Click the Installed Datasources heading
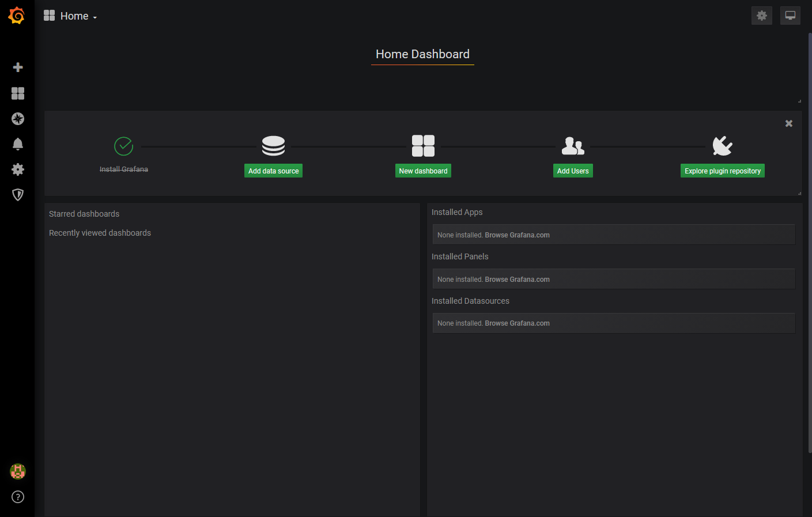812x517 pixels. 470,301
